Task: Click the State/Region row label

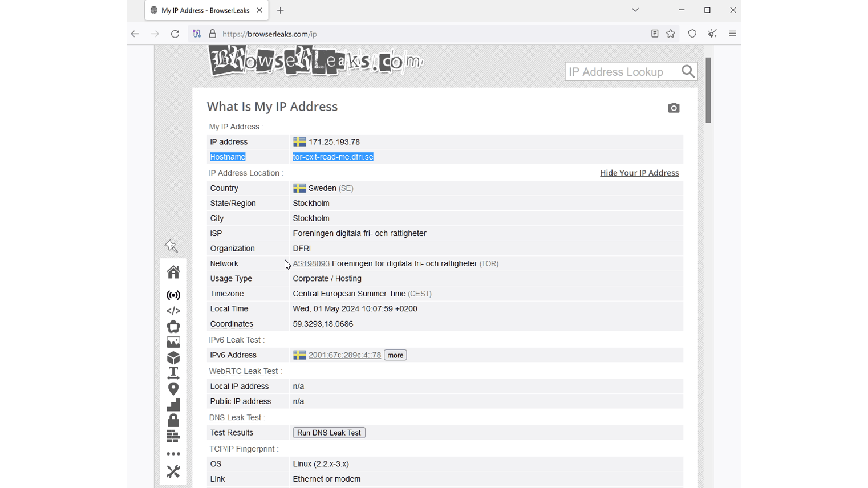Action: [233, 203]
